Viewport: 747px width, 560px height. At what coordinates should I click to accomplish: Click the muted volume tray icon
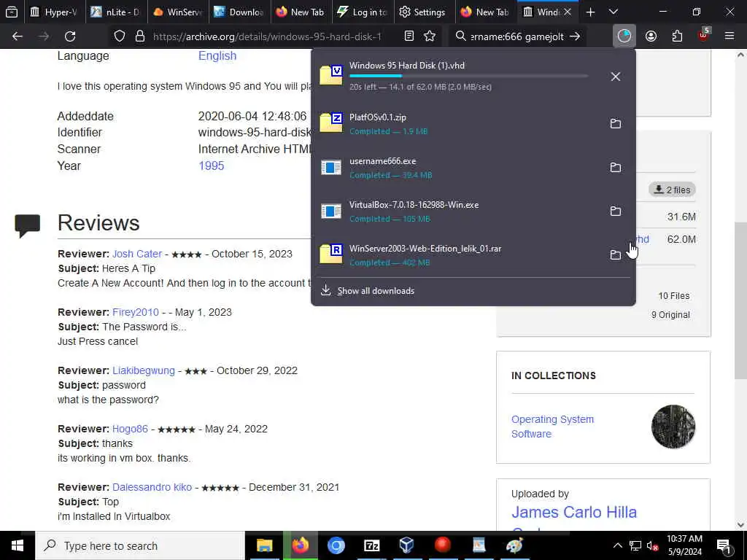pyautogui.click(x=653, y=545)
